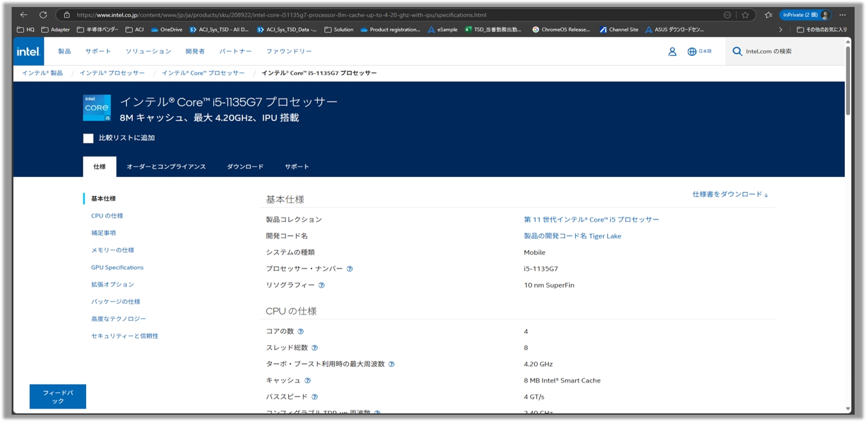Open the その他のお気に入り folder

[x=821, y=30]
